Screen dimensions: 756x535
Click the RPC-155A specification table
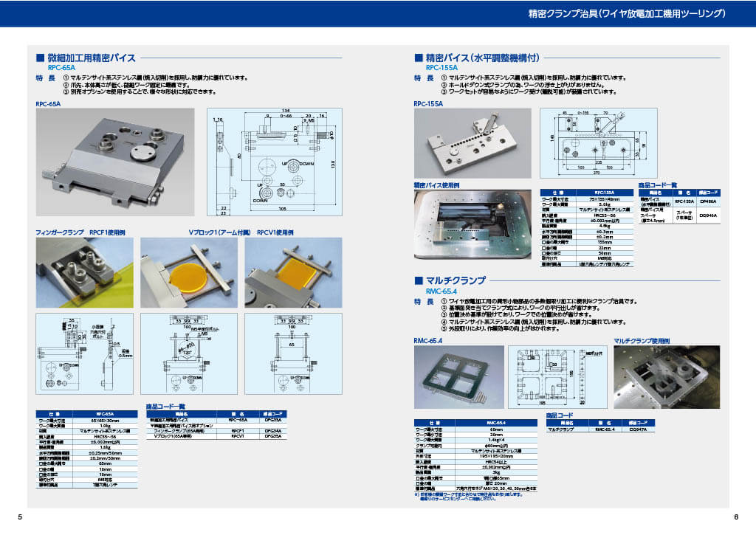(581, 226)
